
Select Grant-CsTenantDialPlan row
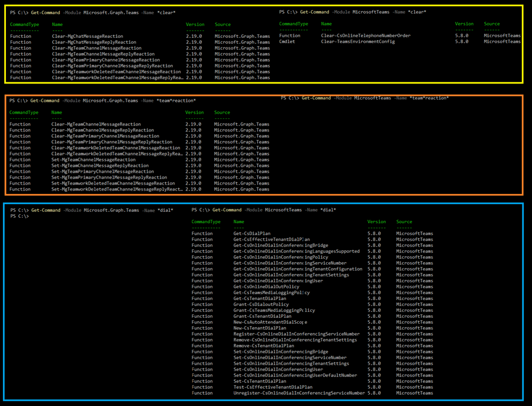coord(312,317)
